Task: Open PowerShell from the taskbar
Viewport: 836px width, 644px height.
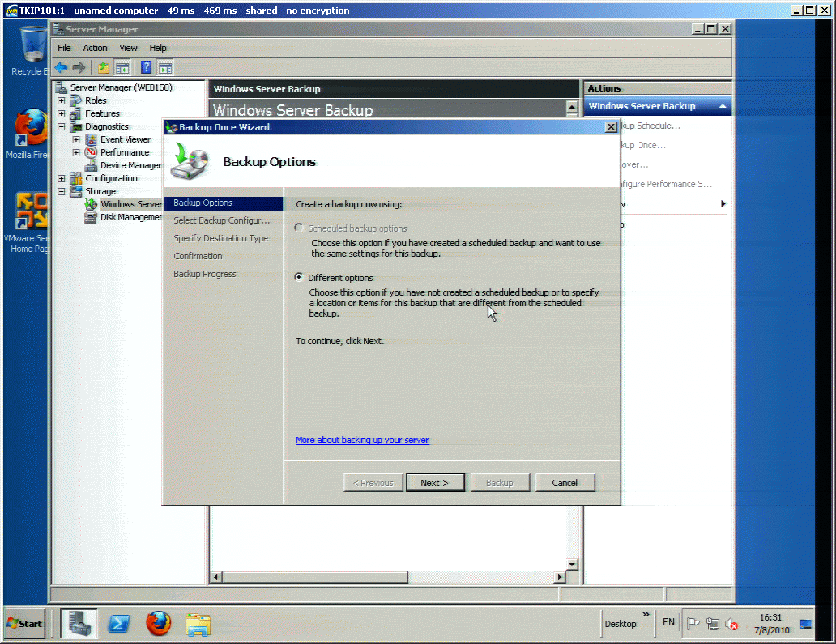Action: coord(119,623)
